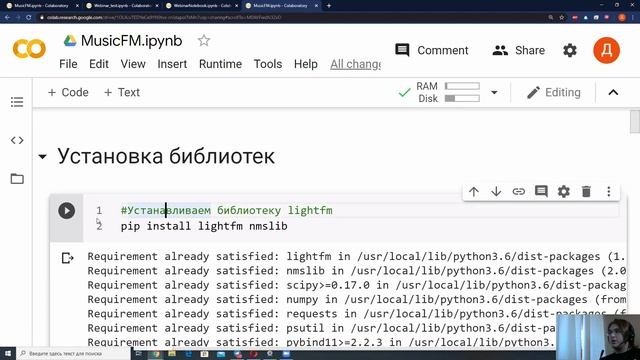Star the MusicFM.ipynb notebook
640x360 pixels.
(x=204, y=40)
